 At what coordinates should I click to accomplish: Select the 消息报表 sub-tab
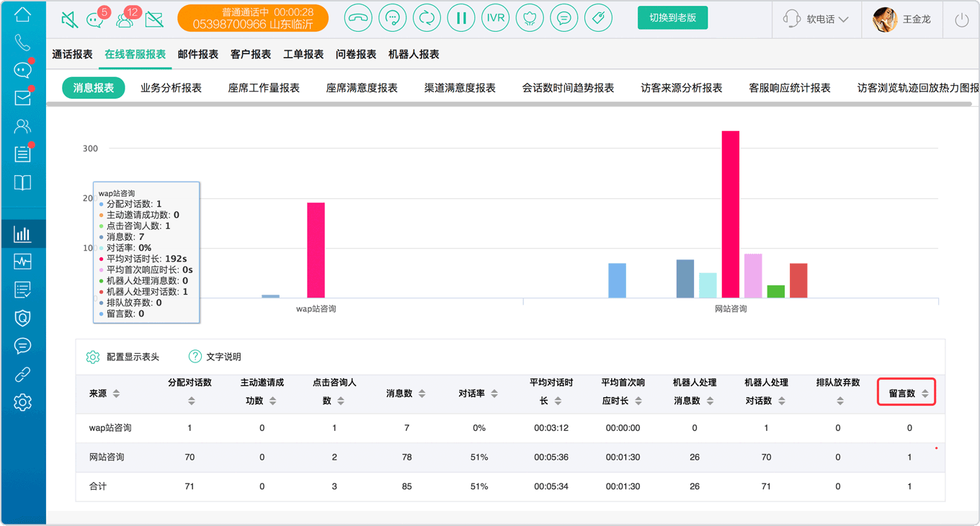[x=94, y=88]
